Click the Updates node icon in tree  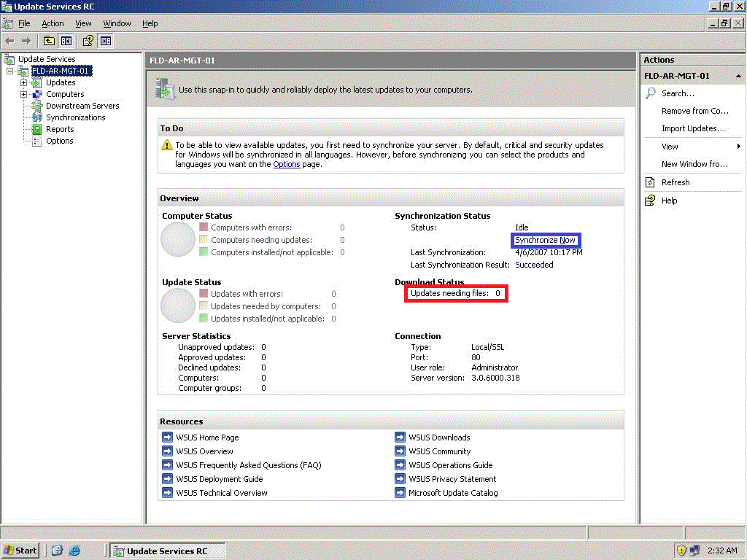pos(36,83)
